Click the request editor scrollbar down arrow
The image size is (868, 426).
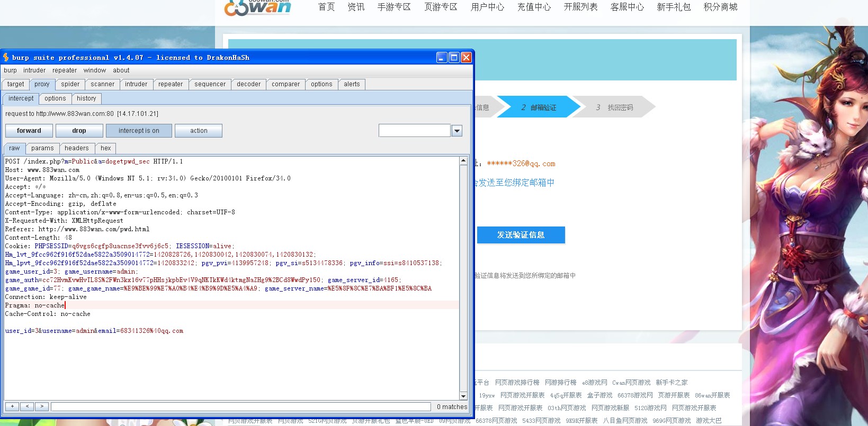point(463,396)
